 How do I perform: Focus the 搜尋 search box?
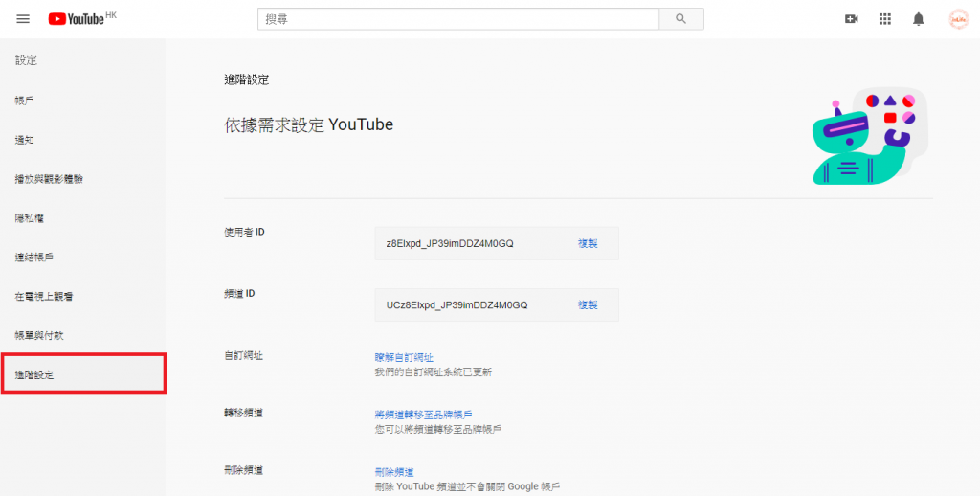tap(458, 19)
